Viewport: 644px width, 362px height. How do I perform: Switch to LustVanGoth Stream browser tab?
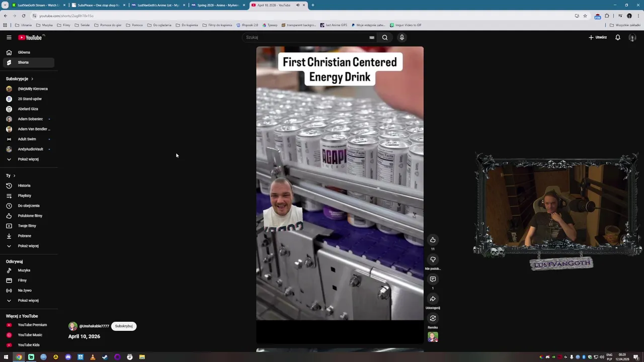pos(39,5)
